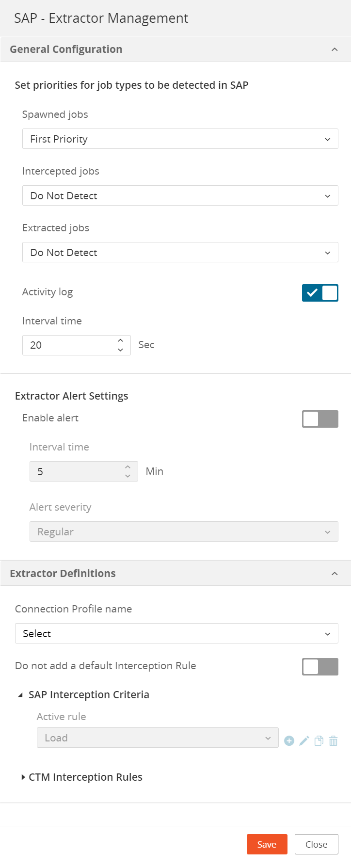Collapse the General Configuration section
This screenshot has height=868, width=351.
pyautogui.click(x=335, y=49)
